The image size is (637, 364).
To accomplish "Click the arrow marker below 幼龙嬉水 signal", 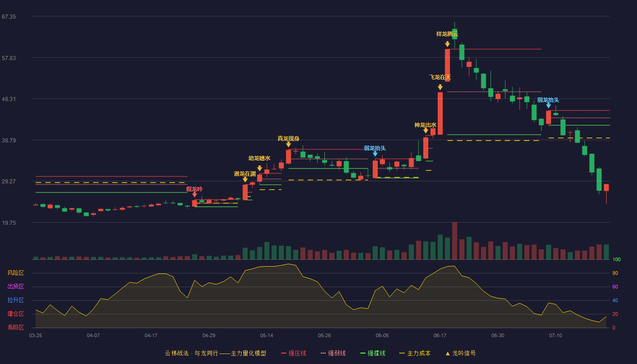I will click(x=259, y=168).
